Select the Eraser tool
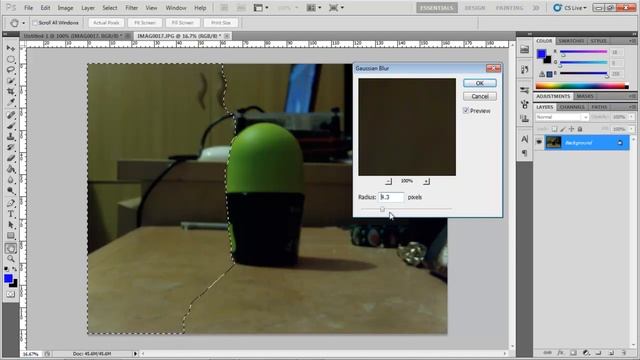Image resolution: width=640 pixels, height=360 pixels. tap(11, 158)
